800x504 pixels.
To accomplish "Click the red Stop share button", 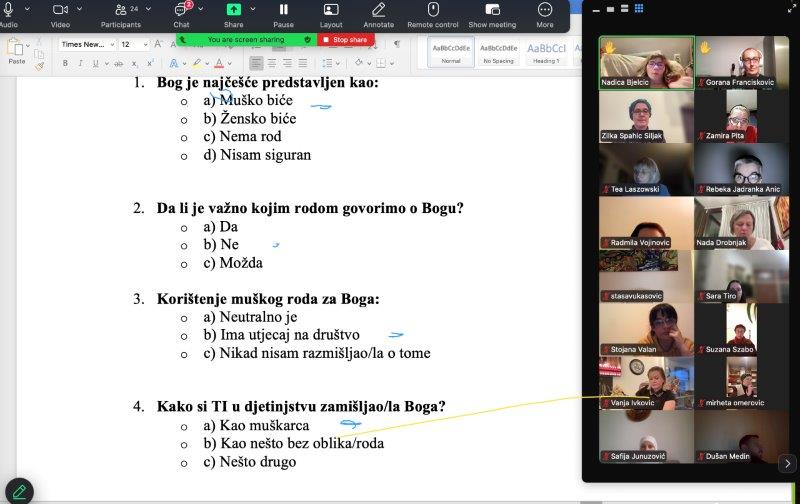I will coord(344,40).
